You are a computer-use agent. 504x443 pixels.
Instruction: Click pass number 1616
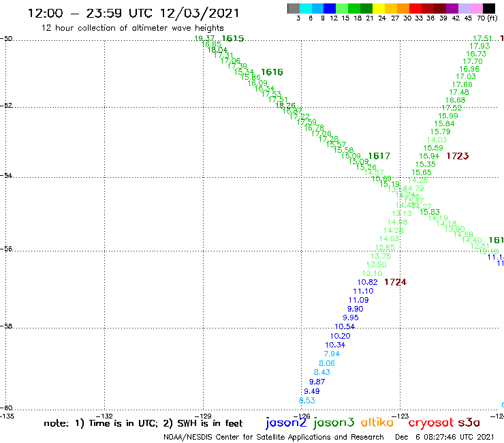pyautogui.click(x=272, y=72)
